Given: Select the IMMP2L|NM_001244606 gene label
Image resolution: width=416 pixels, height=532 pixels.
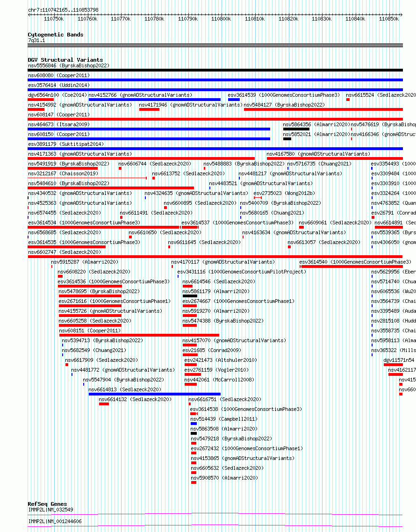Looking at the screenshot, I should coord(55,522).
